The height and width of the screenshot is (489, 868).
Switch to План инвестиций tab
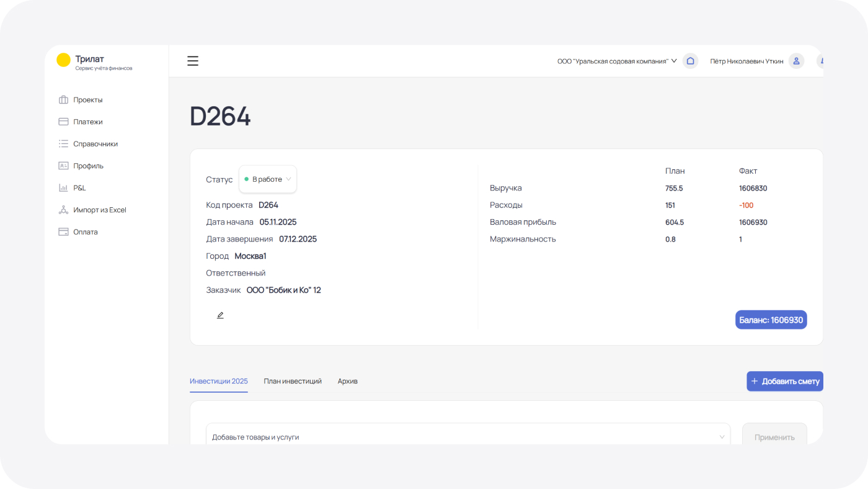[x=293, y=381]
